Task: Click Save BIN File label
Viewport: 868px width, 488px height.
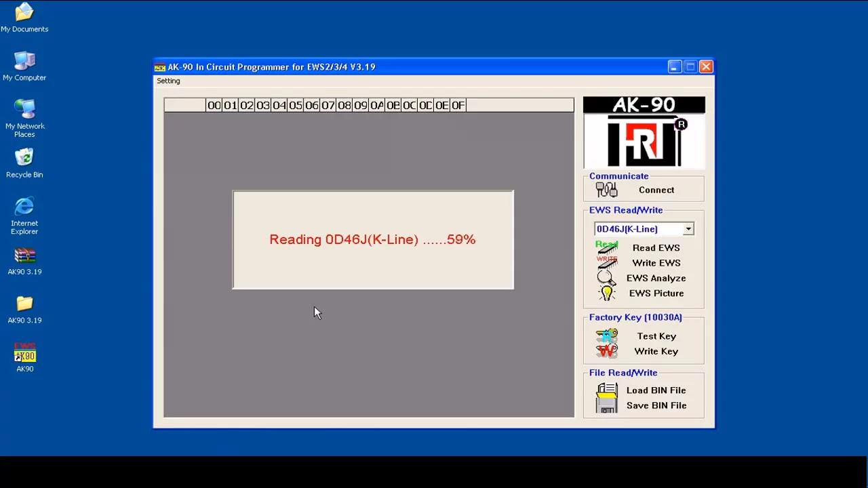Action: (x=656, y=405)
